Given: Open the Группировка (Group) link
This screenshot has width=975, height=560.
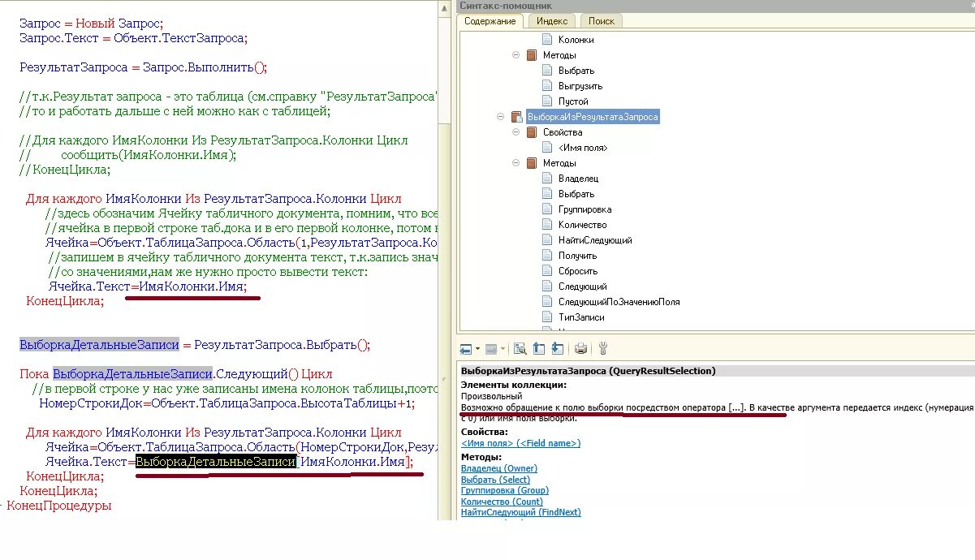Looking at the screenshot, I should tap(505, 490).
